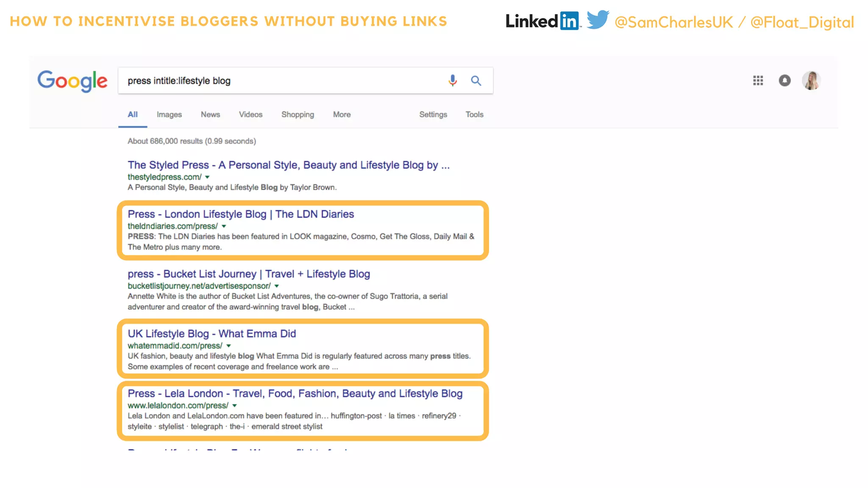
Task: Click snippet about Annette White author
Action: (287, 301)
